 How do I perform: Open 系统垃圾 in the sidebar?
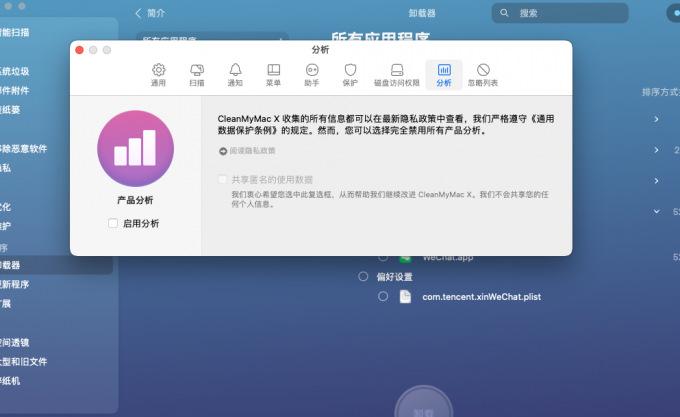[x=15, y=71]
